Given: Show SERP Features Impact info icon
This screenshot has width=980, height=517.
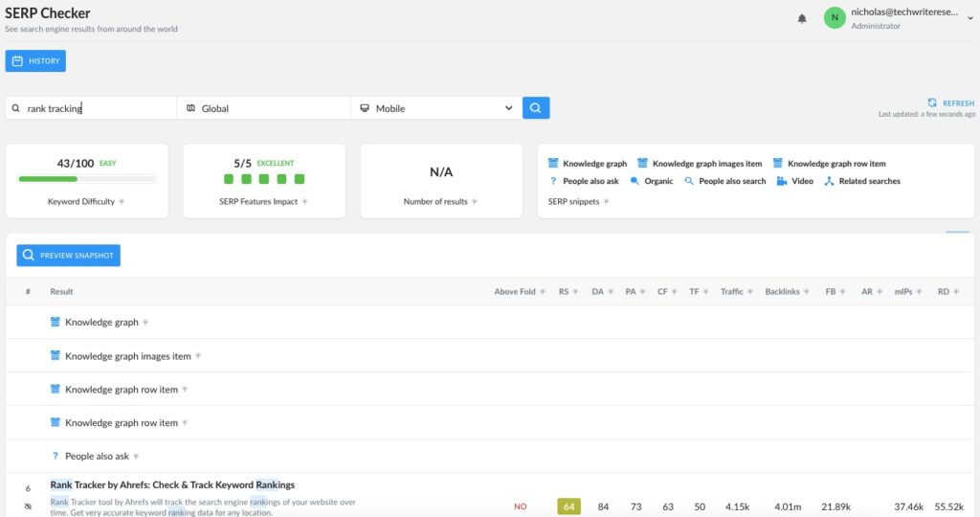Looking at the screenshot, I should [305, 201].
